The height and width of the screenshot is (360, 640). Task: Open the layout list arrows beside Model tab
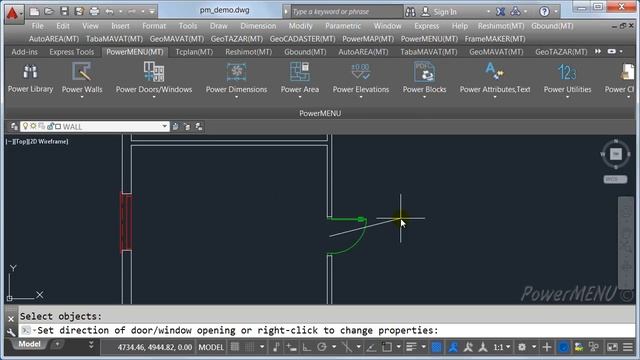(x=91, y=345)
